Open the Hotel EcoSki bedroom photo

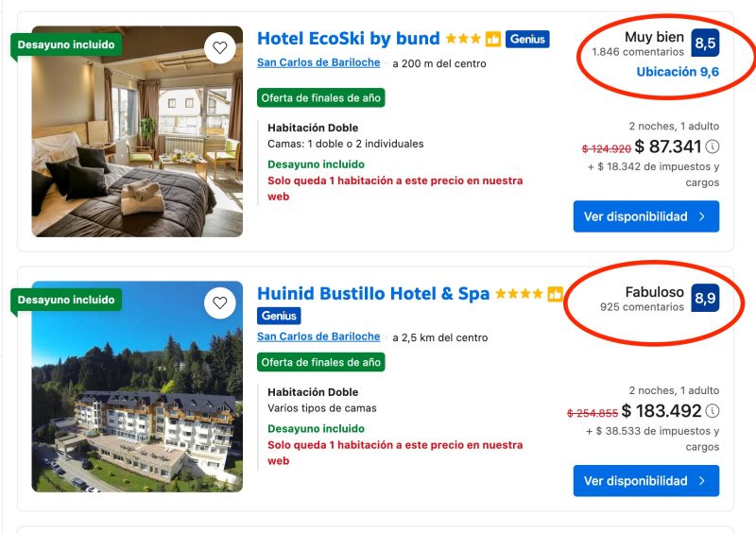137,142
